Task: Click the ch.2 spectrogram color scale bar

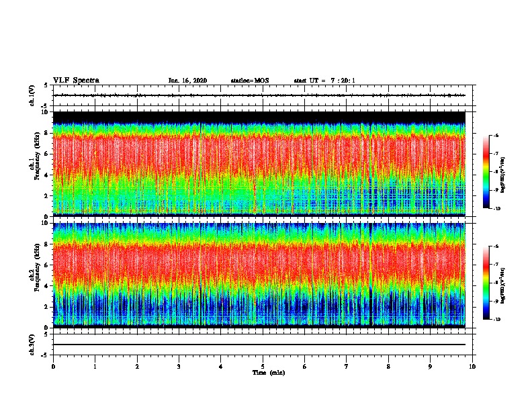Action: 486,283
